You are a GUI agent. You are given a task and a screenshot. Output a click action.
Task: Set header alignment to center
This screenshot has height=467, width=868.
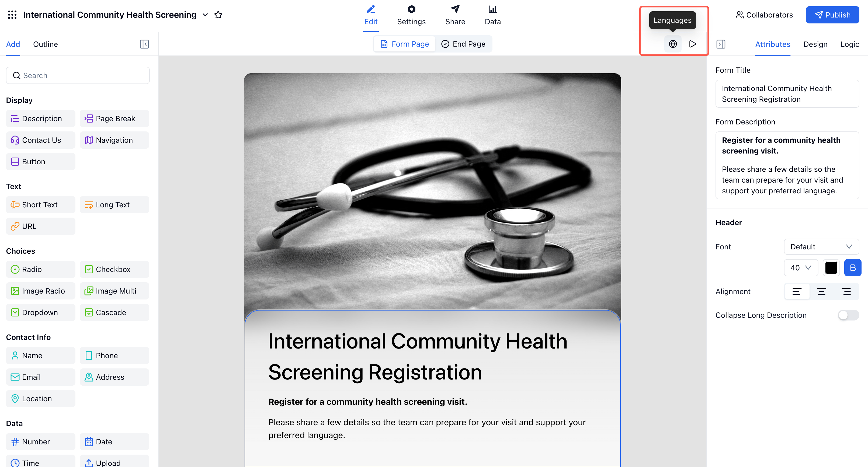pyautogui.click(x=821, y=292)
